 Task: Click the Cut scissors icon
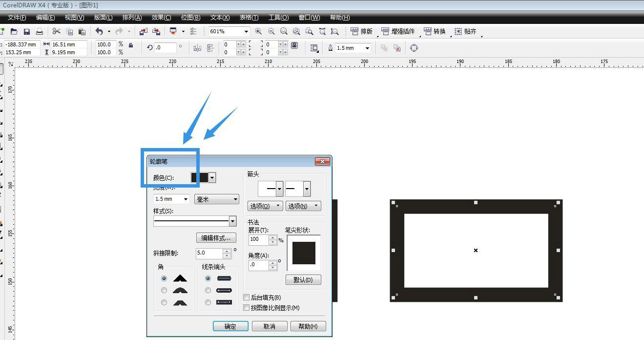56,32
